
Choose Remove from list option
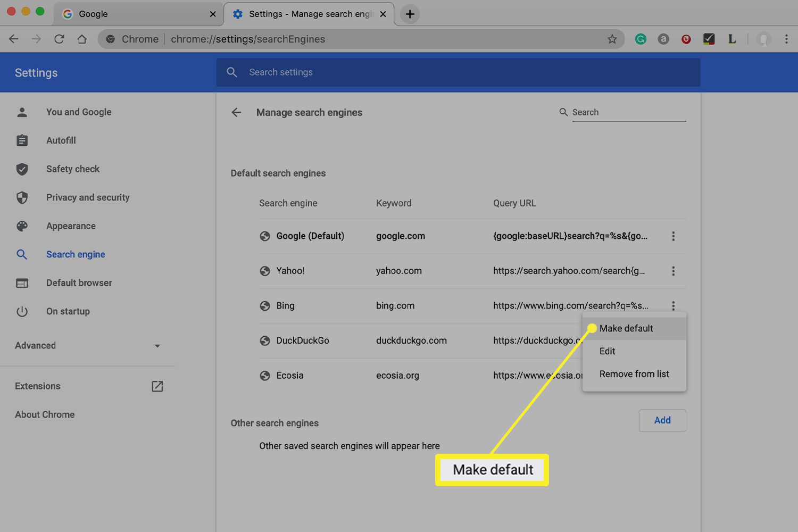(634, 374)
